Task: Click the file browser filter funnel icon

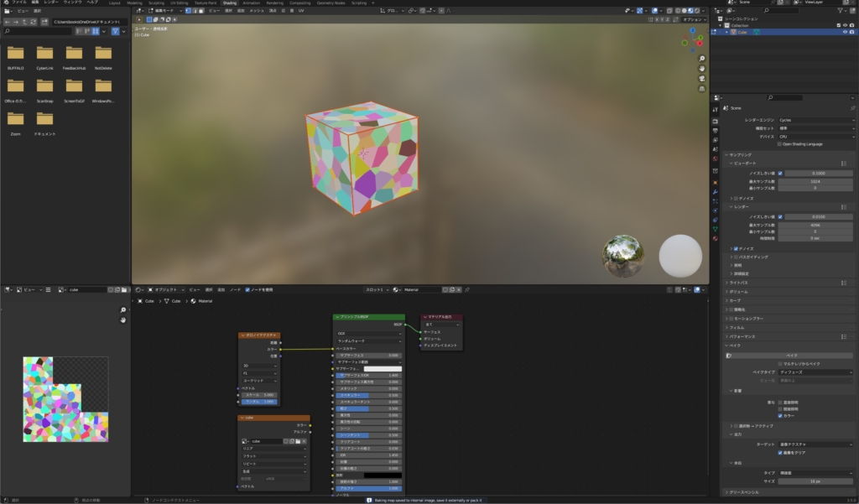Action: [115, 31]
